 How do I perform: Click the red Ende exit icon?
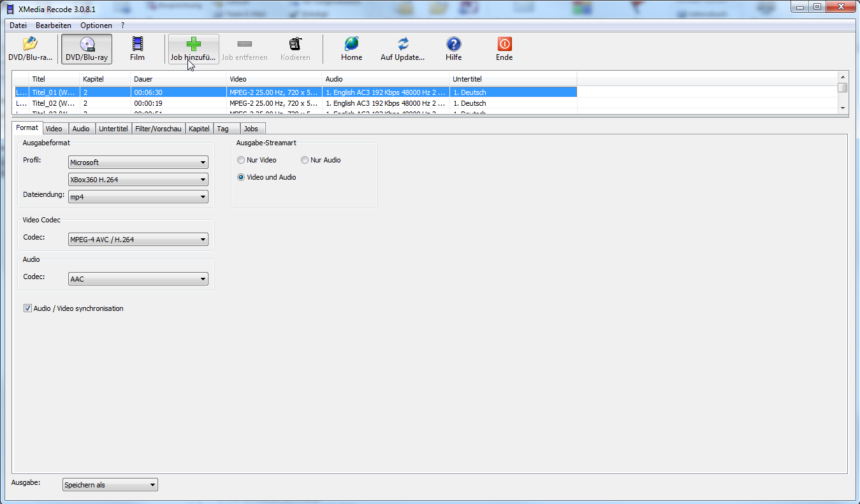(504, 44)
